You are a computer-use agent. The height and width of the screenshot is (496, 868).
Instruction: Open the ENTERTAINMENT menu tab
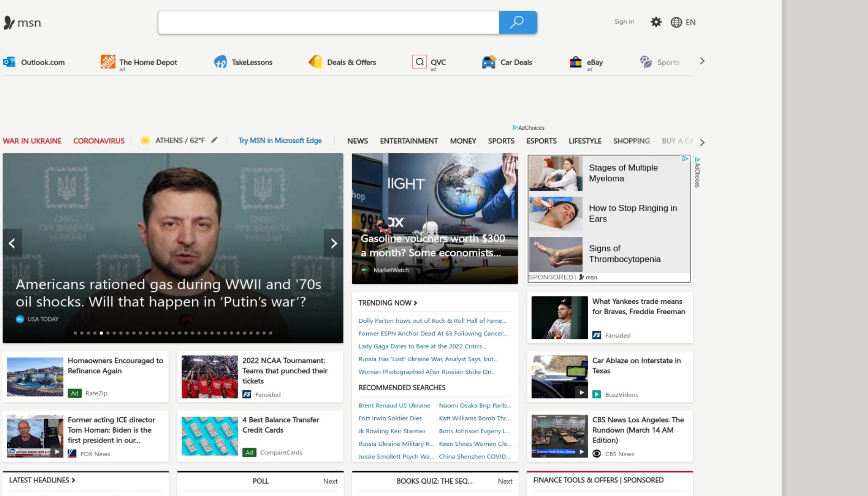(x=409, y=141)
